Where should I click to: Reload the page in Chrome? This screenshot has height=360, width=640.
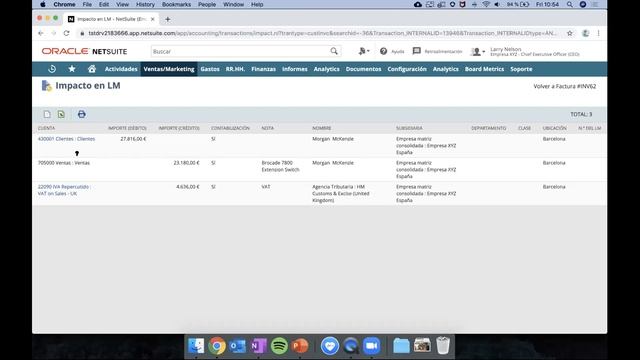pyautogui.click(x=67, y=33)
